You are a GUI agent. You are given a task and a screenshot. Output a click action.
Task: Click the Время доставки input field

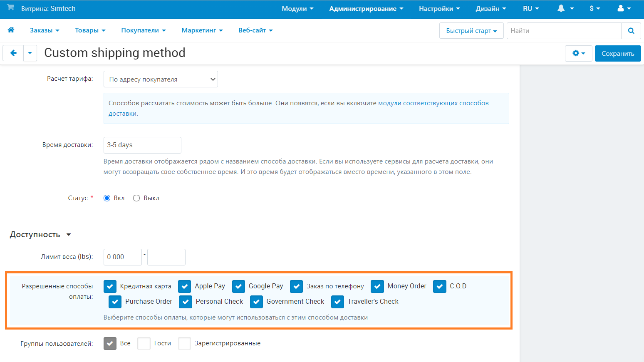tap(142, 145)
